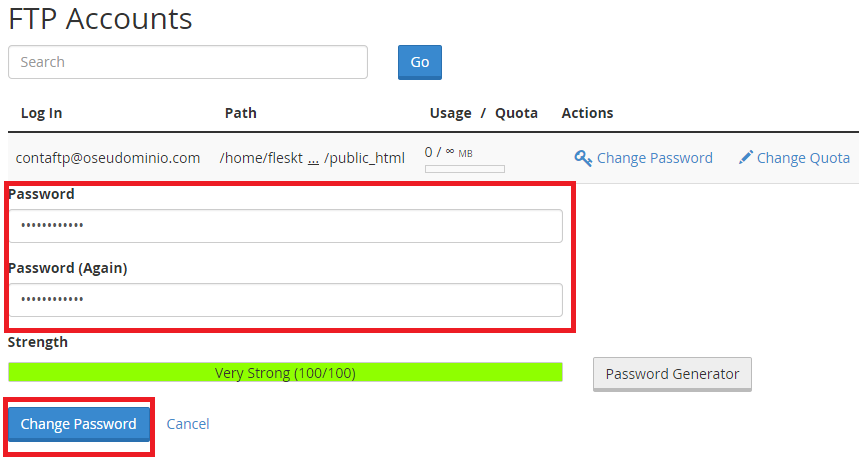This screenshot has height=467, width=859.
Task: Click the Search accounts input field
Action: [x=188, y=62]
